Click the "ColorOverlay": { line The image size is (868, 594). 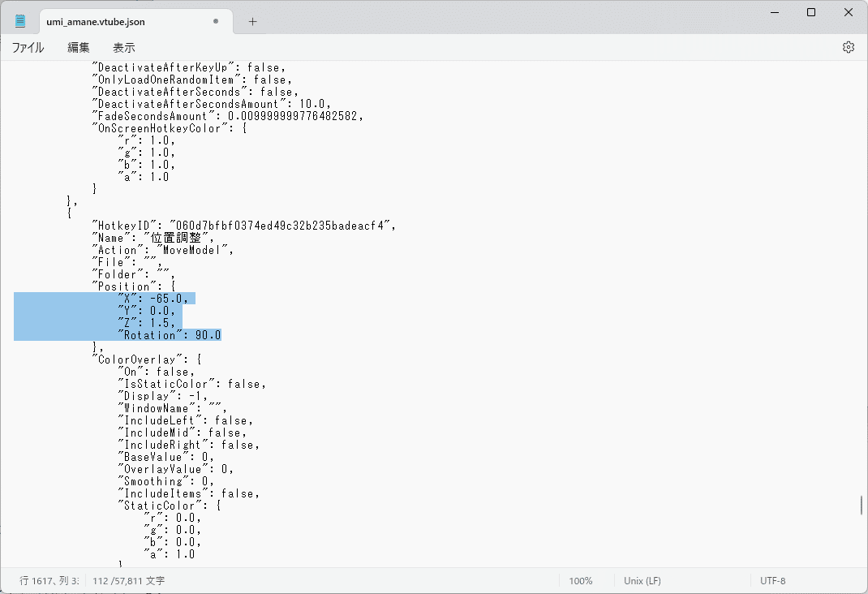[147, 359]
